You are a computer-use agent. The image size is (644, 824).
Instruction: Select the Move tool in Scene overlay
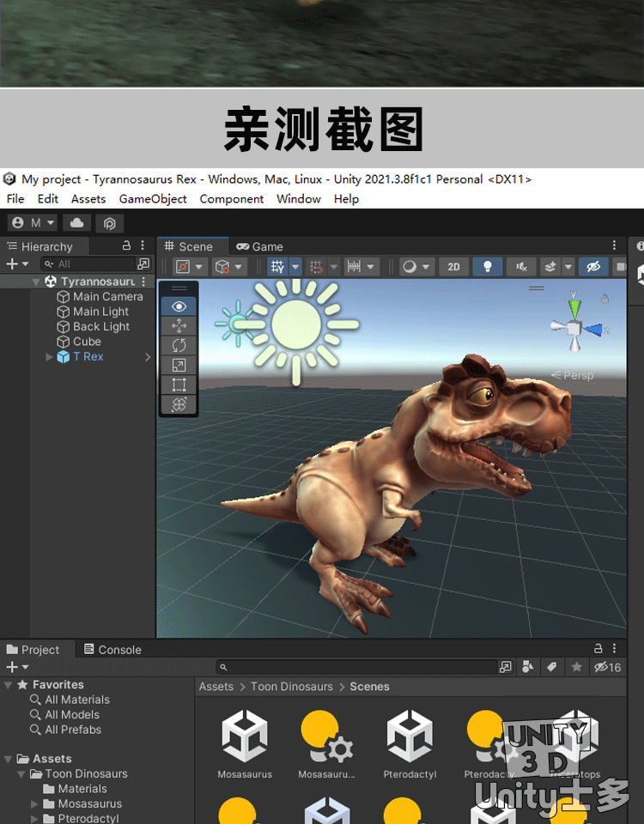tap(179, 325)
